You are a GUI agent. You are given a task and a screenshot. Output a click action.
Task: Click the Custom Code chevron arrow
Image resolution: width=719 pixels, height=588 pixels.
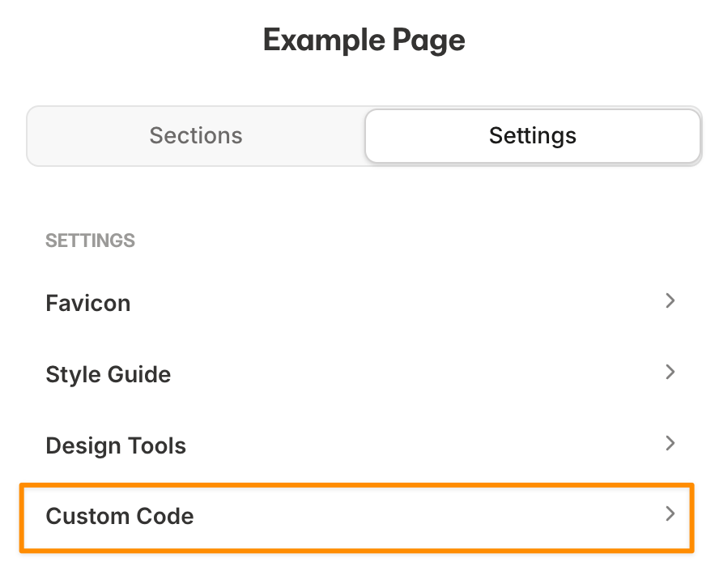[x=670, y=514]
